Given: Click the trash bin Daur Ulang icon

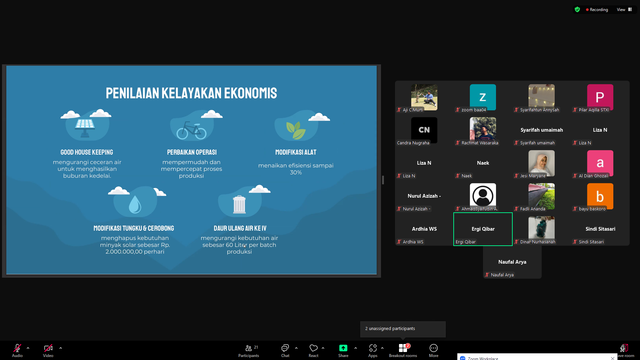Looking at the screenshot, I should pos(239,204).
